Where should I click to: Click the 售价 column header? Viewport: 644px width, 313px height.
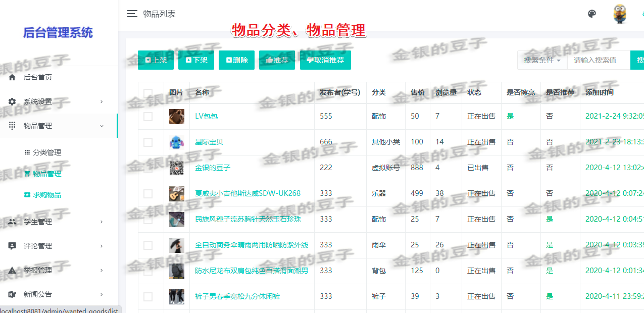(418, 92)
